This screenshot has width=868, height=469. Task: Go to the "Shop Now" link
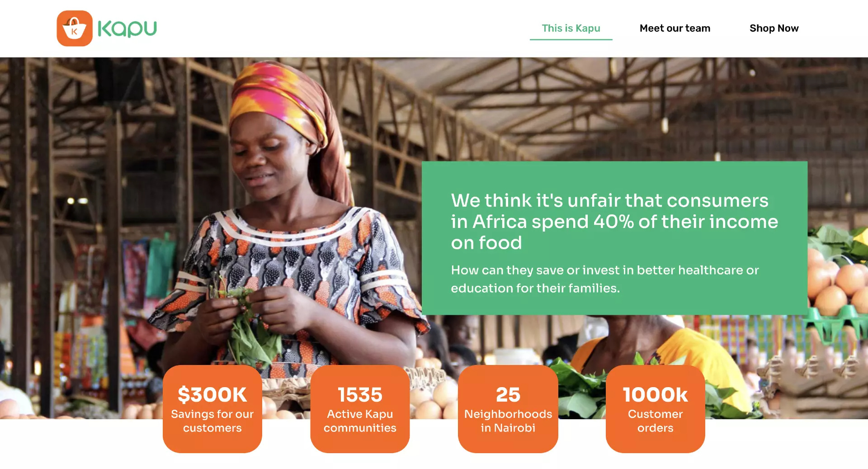coord(774,28)
